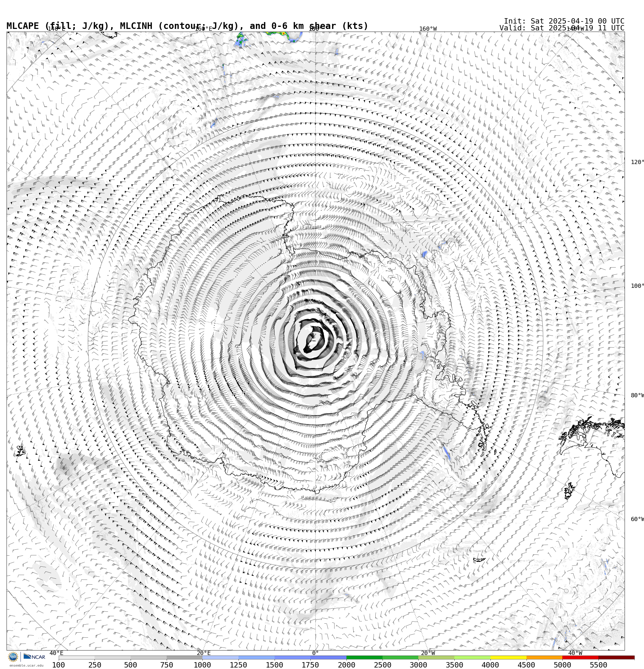Pick the 2500-3000 green colorbar segment
644x669 pixels.
pos(401,657)
